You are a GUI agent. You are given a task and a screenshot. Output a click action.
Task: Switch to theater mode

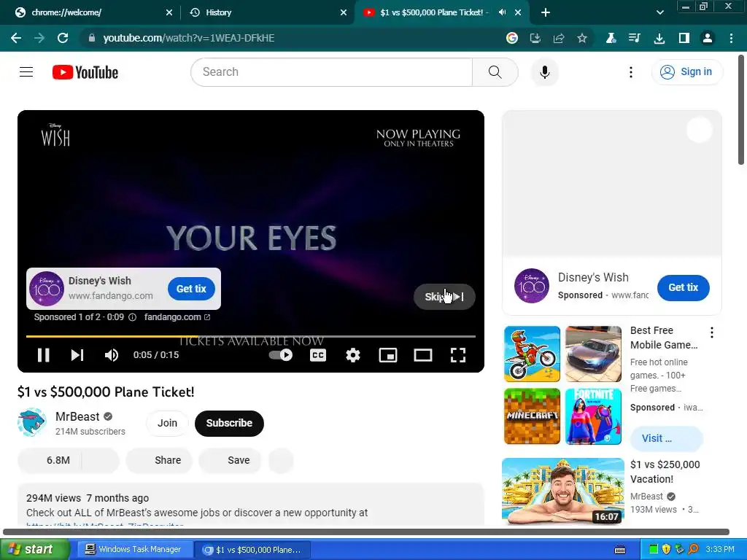[x=422, y=355]
